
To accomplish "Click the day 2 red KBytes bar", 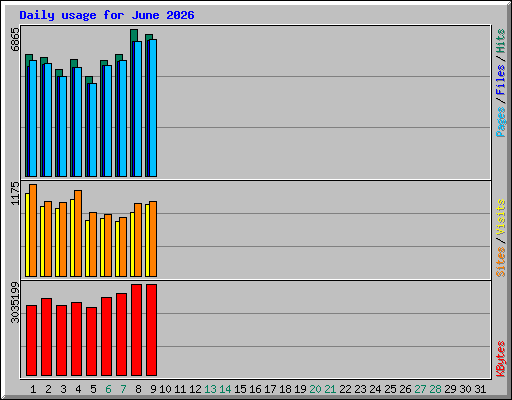I will 46,337.
